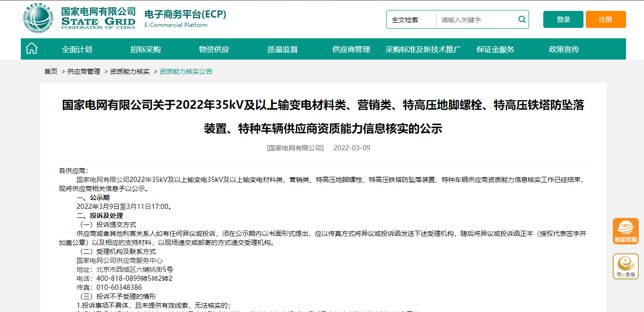Screen dimensions: 644x312
Task: Open the 全文检索 search type dropdown
Action: [x=410, y=20]
